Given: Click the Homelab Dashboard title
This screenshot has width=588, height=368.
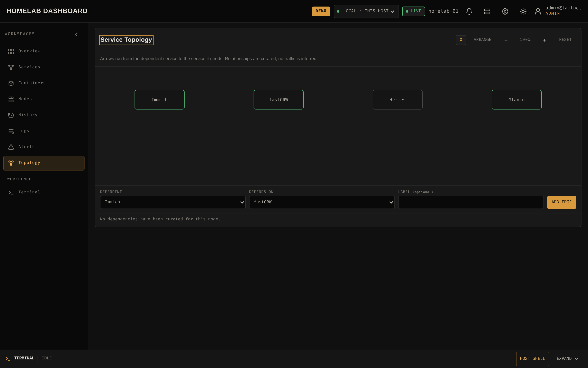Looking at the screenshot, I should (x=47, y=11).
